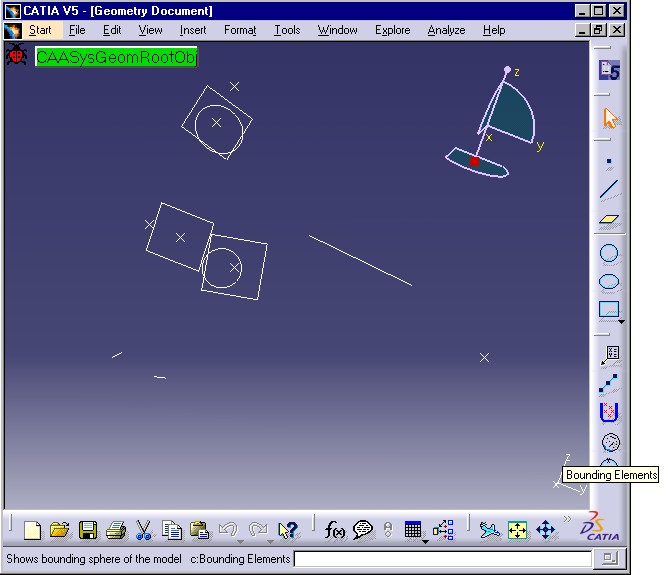Open the Insert menu
Image resolution: width=668 pixels, height=575 pixels.
pyautogui.click(x=193, y=30)
